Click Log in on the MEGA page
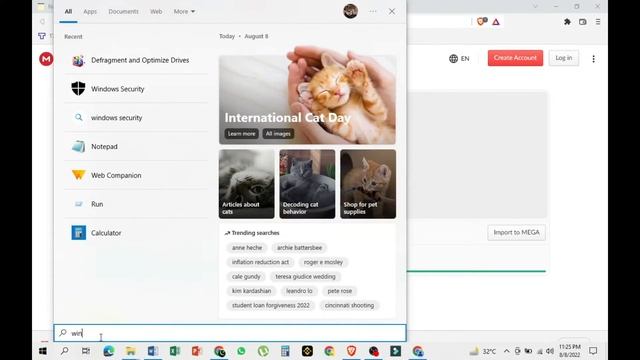Viewport: 640px width, 360px height. tap(564, 58)
